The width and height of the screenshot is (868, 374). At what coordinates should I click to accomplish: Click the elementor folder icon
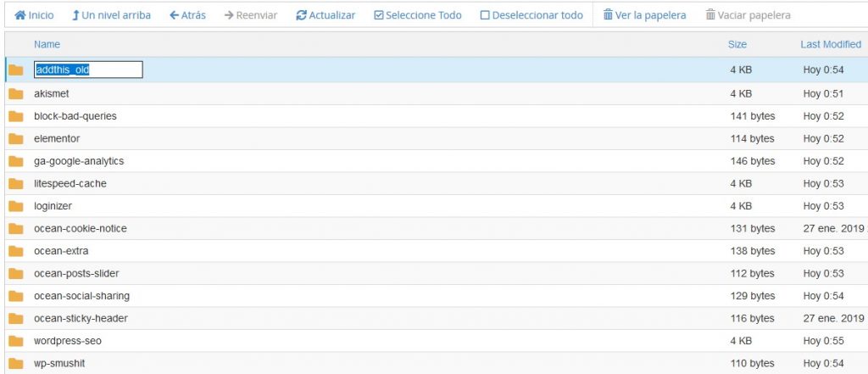16,138
